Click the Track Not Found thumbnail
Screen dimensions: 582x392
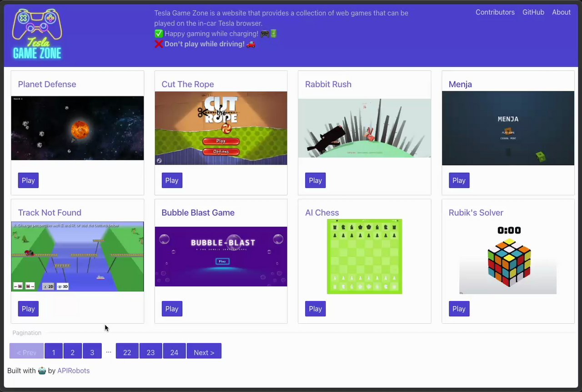point(77,256)
